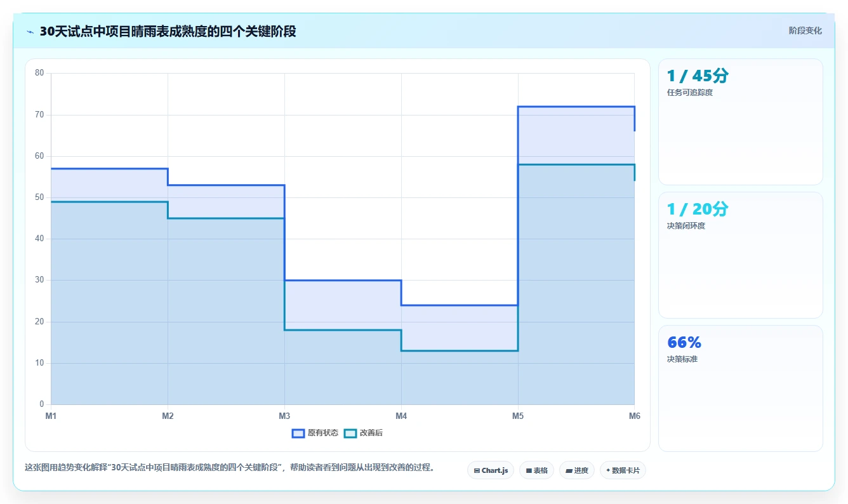
Task: Click the 原有状态 legend label
Action: click(x=323, y=433)
